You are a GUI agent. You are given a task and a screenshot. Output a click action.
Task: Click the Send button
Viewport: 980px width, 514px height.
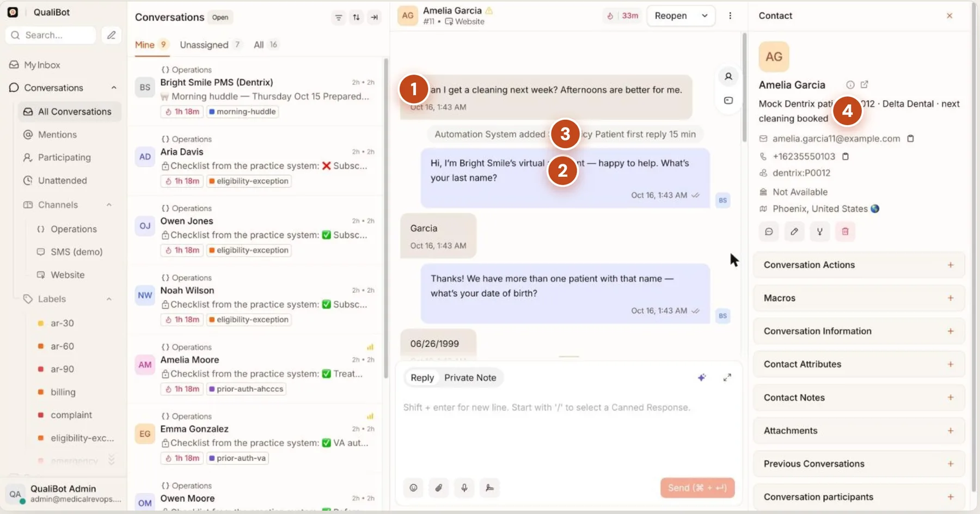pos(697,488)
